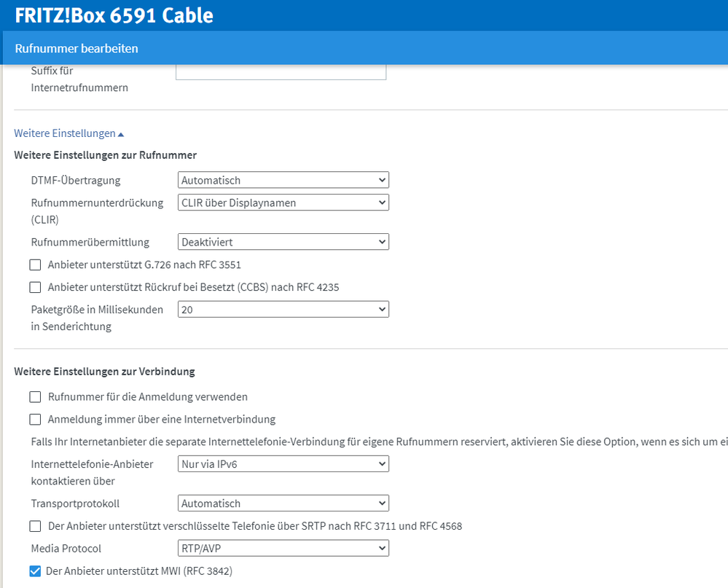Image resolution: width=728 pixels, height=588 pixels.
Task: Open the Media Protocol dropdown
Action: click(283, 548)
